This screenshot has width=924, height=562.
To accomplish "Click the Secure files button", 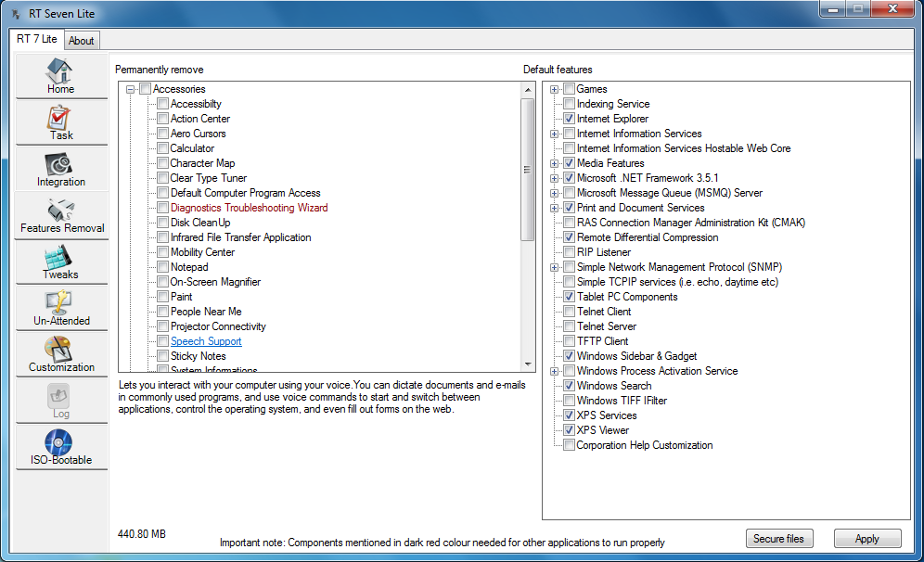I will 779,539.
